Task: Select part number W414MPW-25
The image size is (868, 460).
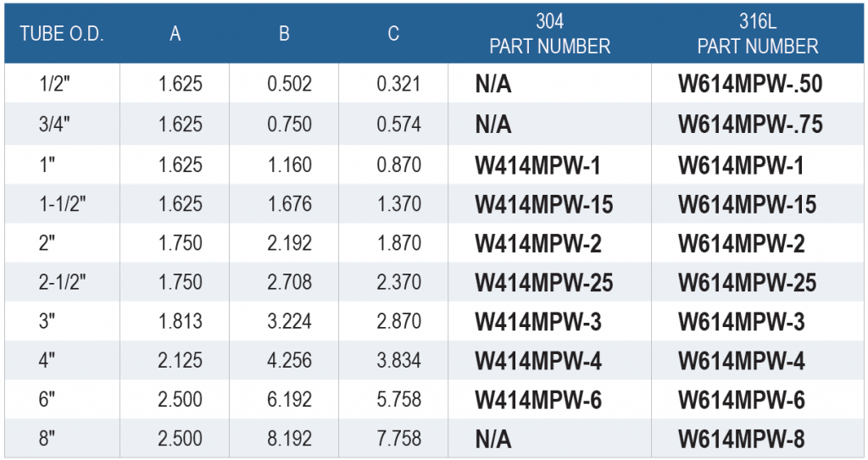Action: click(543, 283)
